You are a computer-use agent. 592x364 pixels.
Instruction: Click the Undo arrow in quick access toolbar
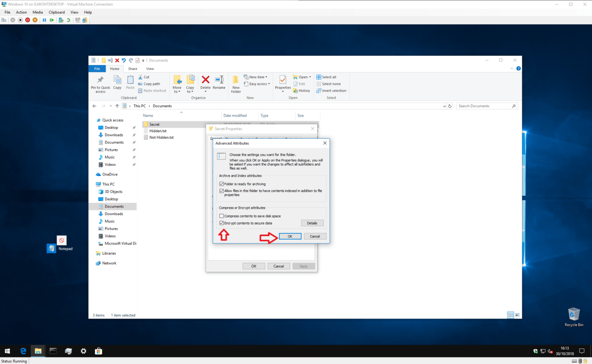(x=124, y=61)
